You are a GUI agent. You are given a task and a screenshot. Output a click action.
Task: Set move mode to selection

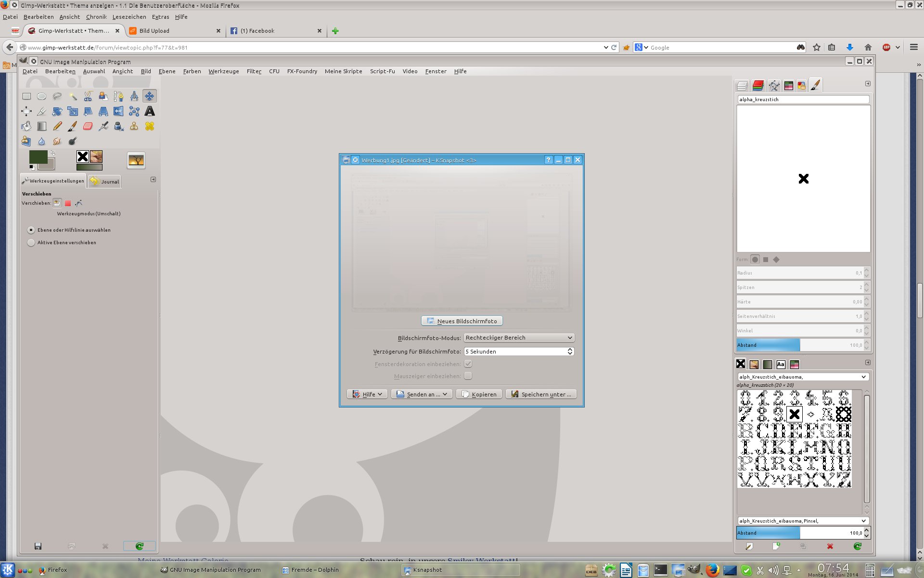pos(68,203)
